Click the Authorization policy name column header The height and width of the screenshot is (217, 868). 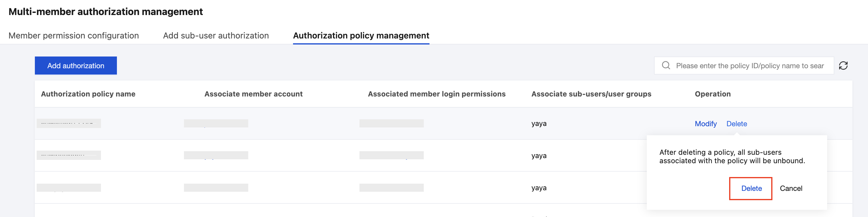(x=88, y=94)
